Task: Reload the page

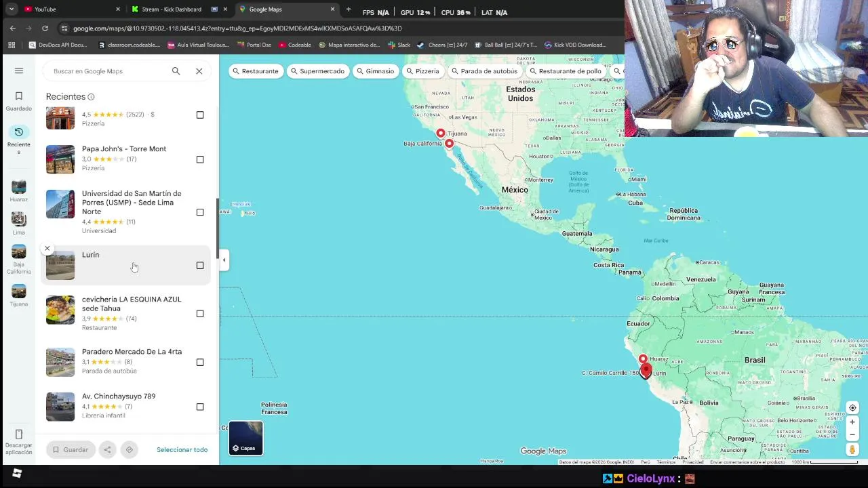Action: 45,28
